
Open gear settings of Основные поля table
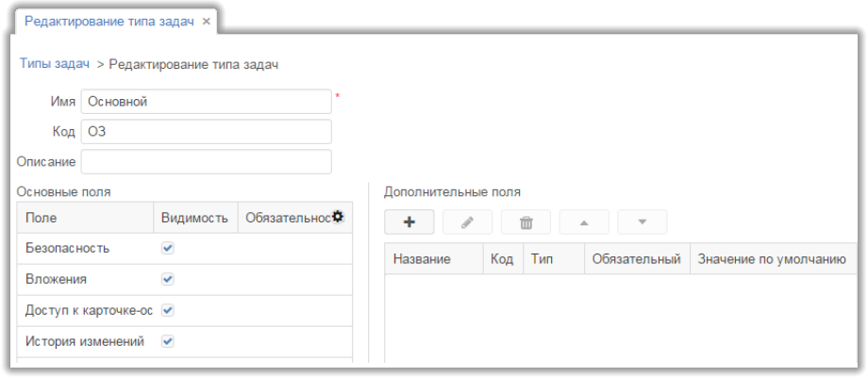(338, 218)
